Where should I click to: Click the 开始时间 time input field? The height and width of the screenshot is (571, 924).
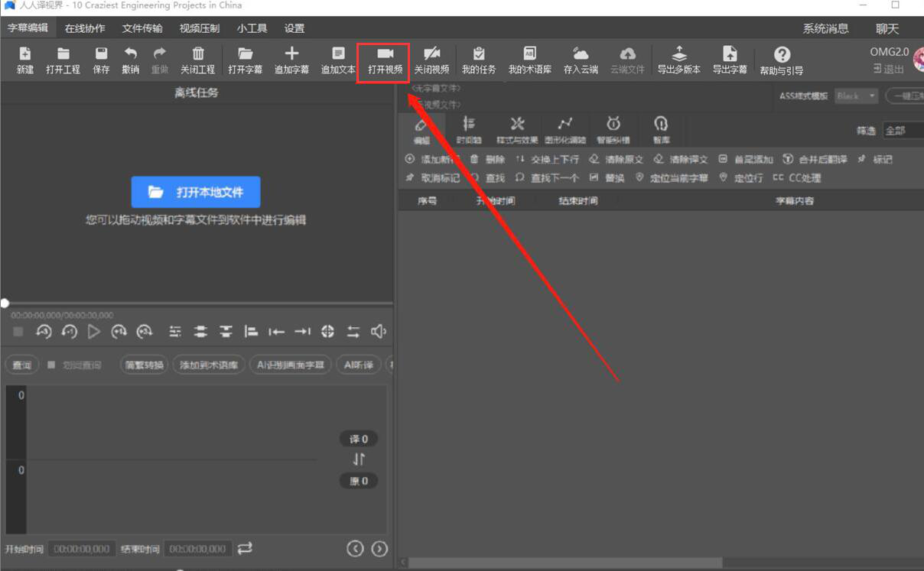pos(82,549)
